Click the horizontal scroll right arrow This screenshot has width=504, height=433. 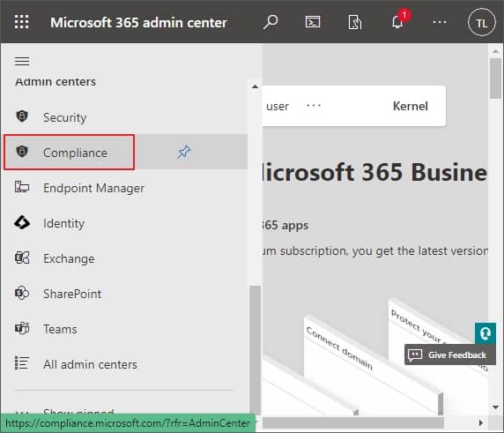pyautogui.click(x=481, y=422)
